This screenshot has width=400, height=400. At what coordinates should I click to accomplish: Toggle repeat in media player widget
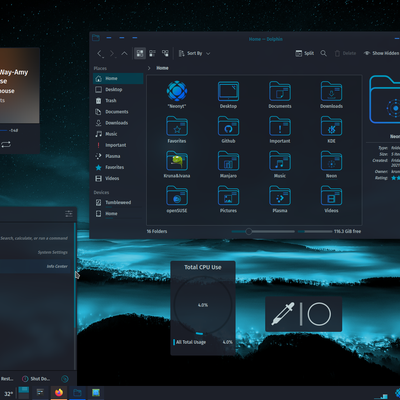pos(6,144)
